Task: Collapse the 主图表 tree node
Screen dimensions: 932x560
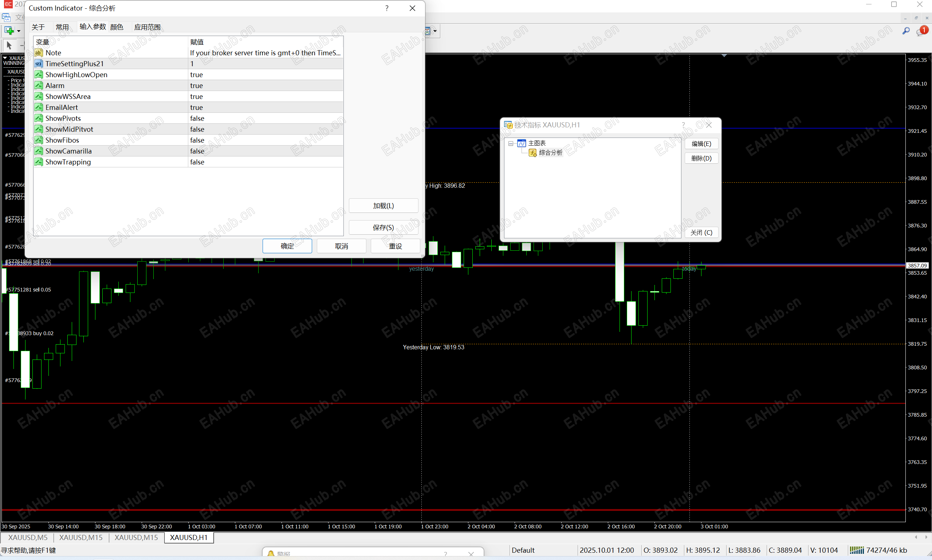Action: click(511, 143)
